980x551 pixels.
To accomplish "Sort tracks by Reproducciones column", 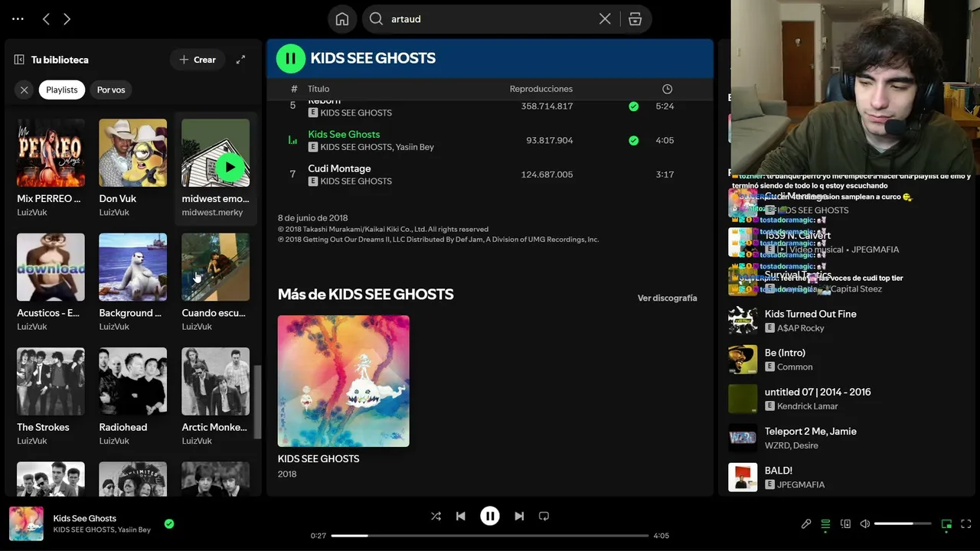I will click(541, 89).
